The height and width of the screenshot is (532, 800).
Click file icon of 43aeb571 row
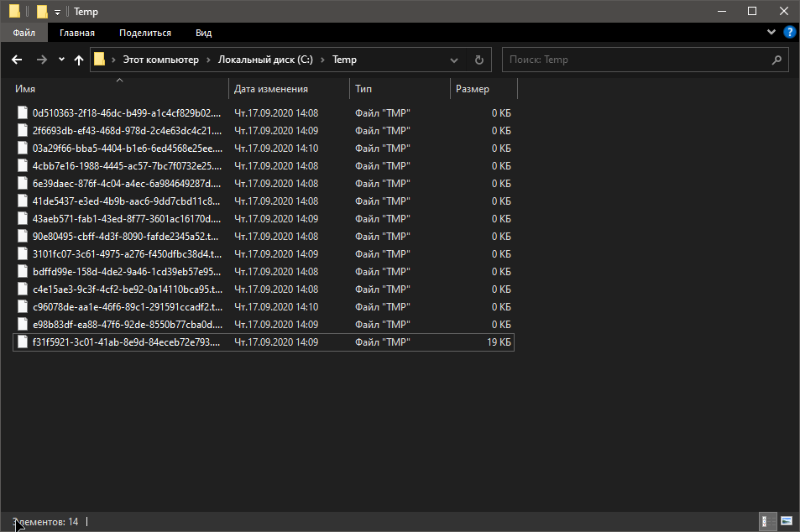tap(23, 218)
